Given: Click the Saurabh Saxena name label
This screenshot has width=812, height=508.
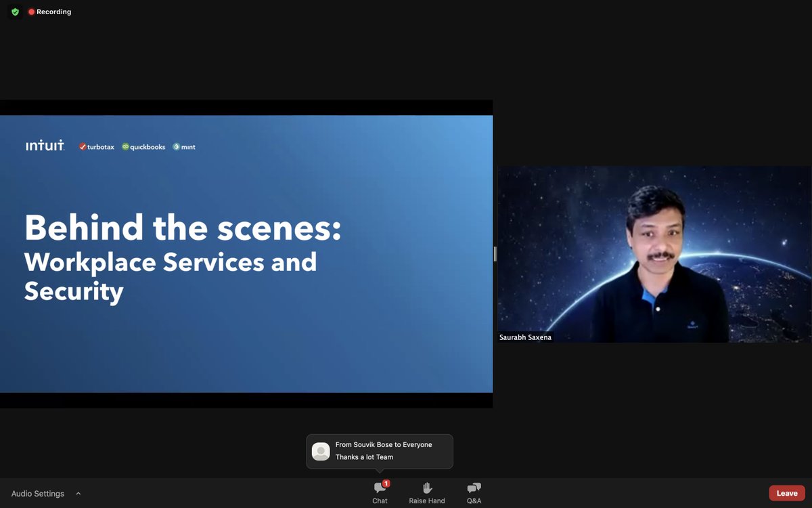Looking at the screenshot, I should click(525, 337).
